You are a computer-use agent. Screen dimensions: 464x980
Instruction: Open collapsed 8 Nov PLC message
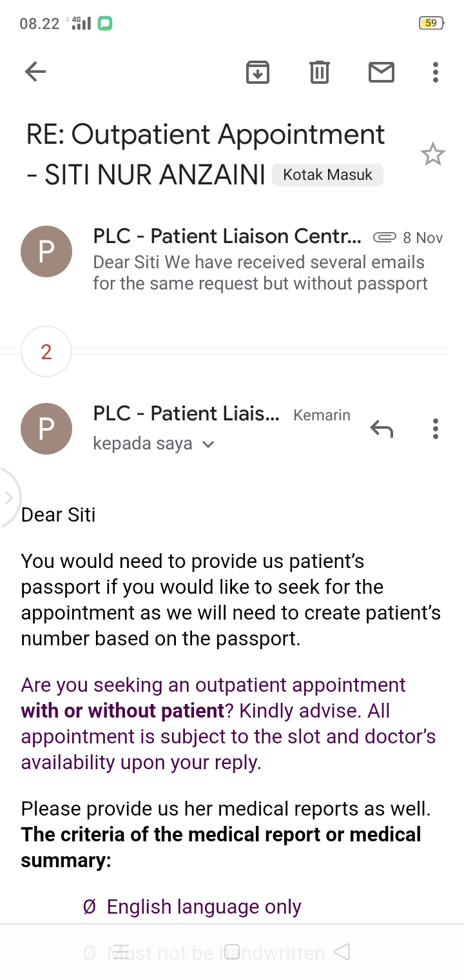coord(260,261)
